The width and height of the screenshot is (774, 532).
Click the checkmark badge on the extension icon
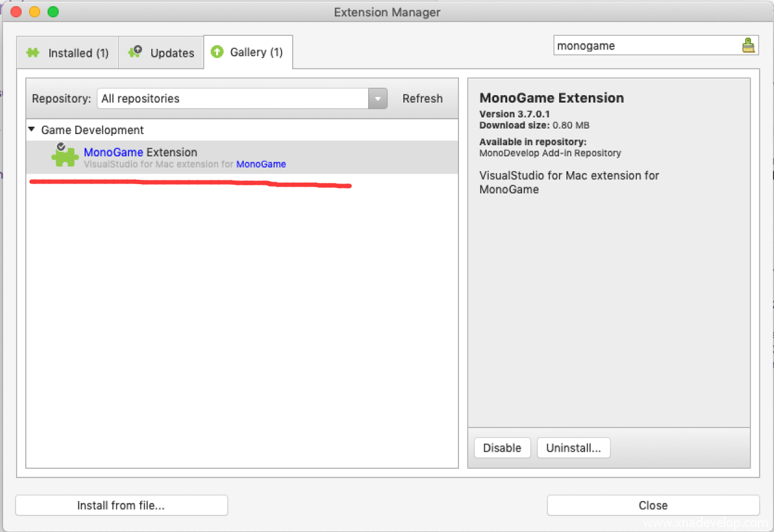pos(61,147)
